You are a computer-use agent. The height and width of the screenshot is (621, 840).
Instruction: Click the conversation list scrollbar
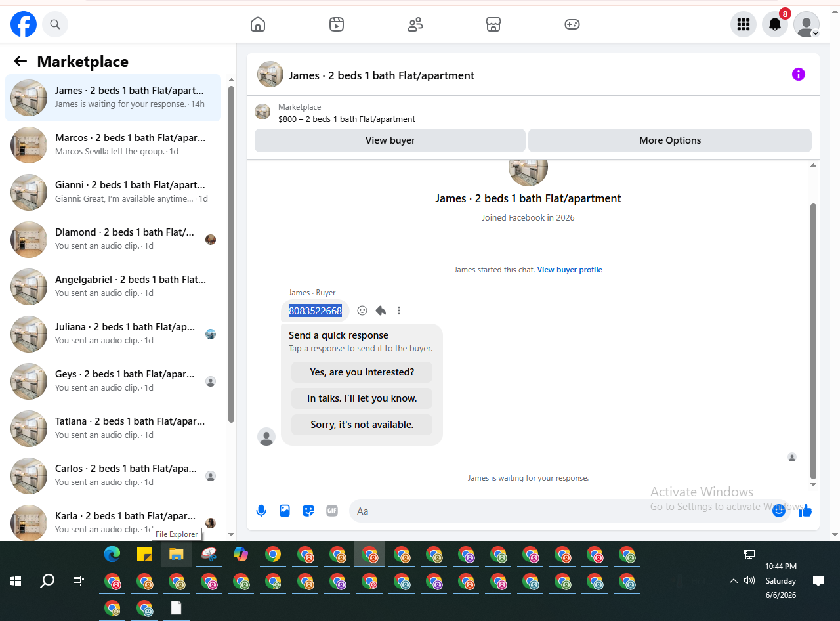pos(231,254)
